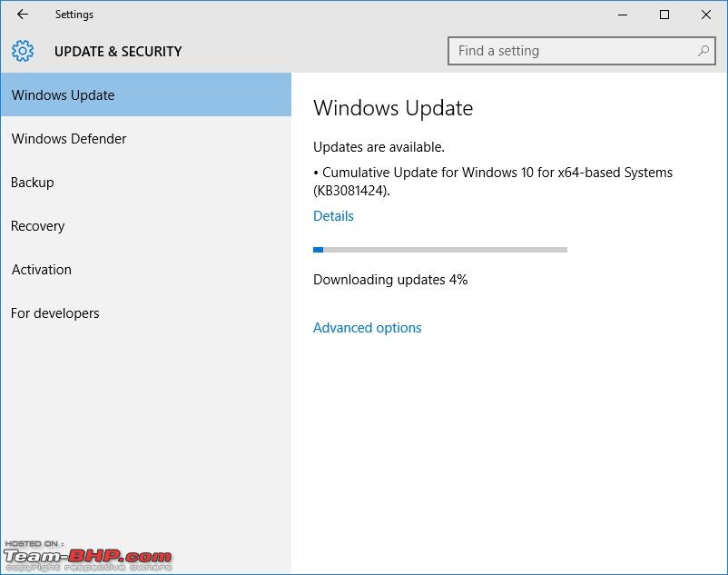The image size is (728, 575).
Task: Go back using the arrow icon
Action: pyautogui.click(x=23, y=15)
